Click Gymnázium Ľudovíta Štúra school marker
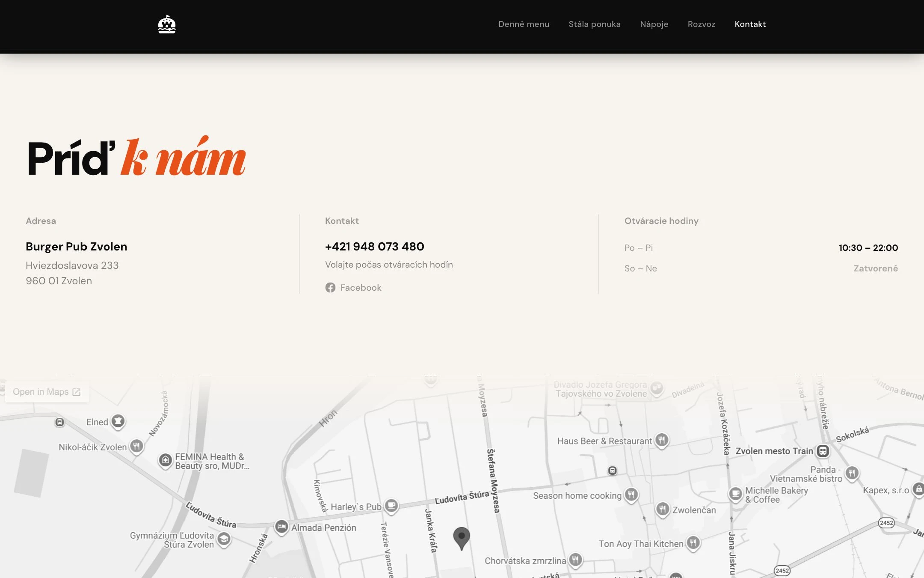 click(x=224, y=539)
